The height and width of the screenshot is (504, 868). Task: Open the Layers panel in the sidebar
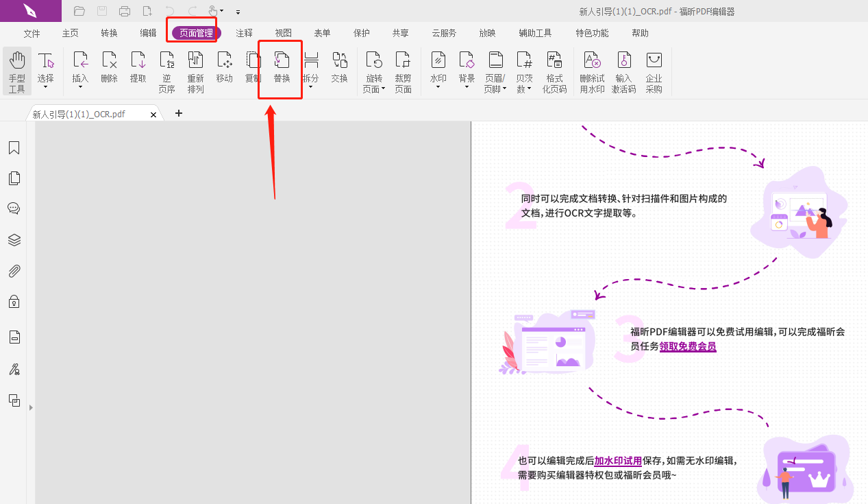point(14,239)
